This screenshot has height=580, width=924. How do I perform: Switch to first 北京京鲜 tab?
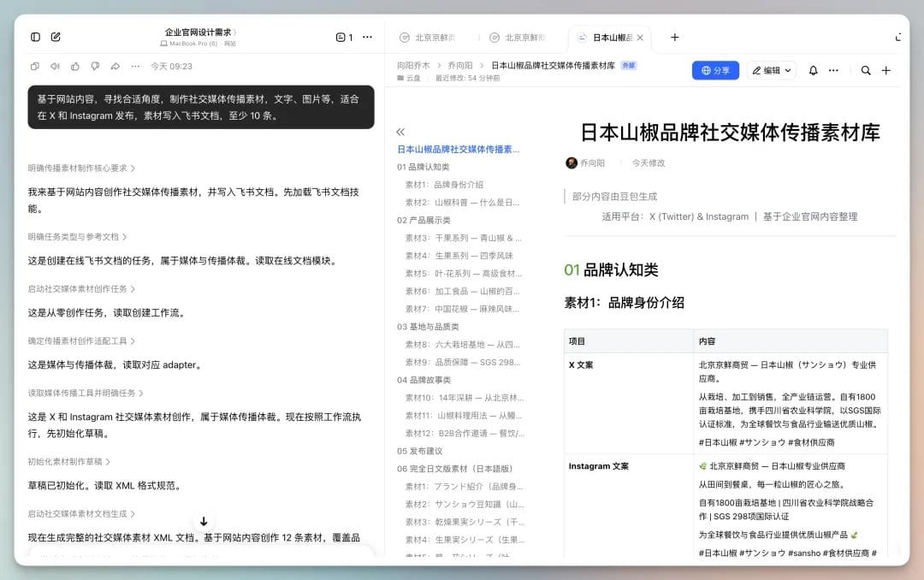click(429, 38)
